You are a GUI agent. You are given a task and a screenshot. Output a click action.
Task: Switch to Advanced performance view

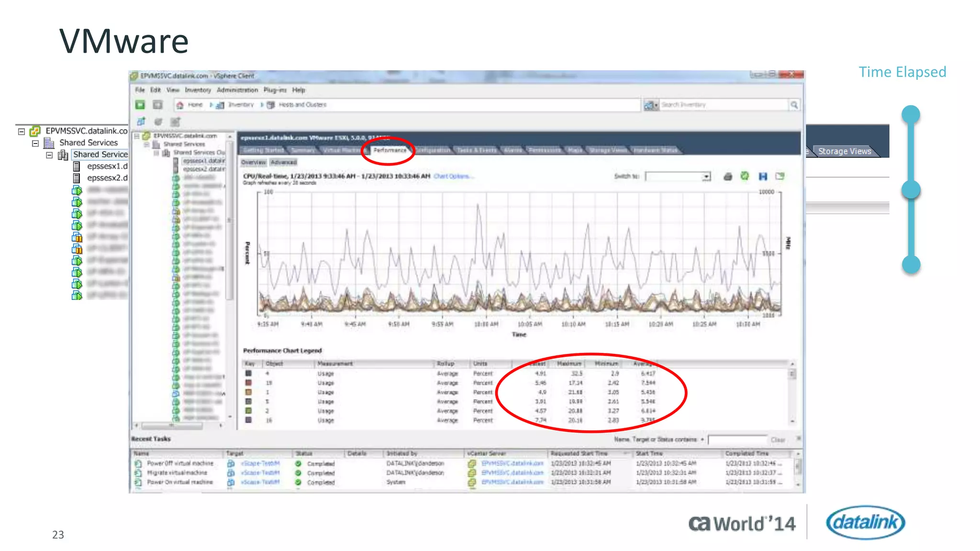pyautogui.click(x=284, y=163)
